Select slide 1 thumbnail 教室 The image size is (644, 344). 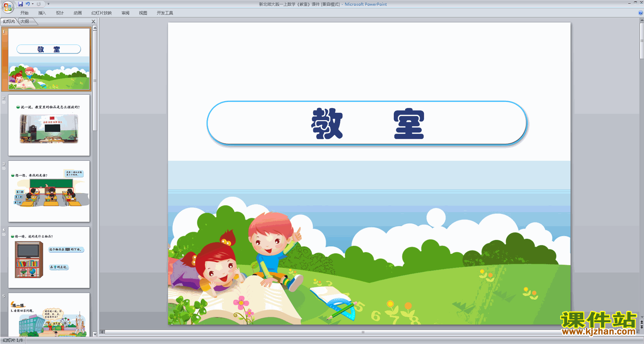coord(49,59)
